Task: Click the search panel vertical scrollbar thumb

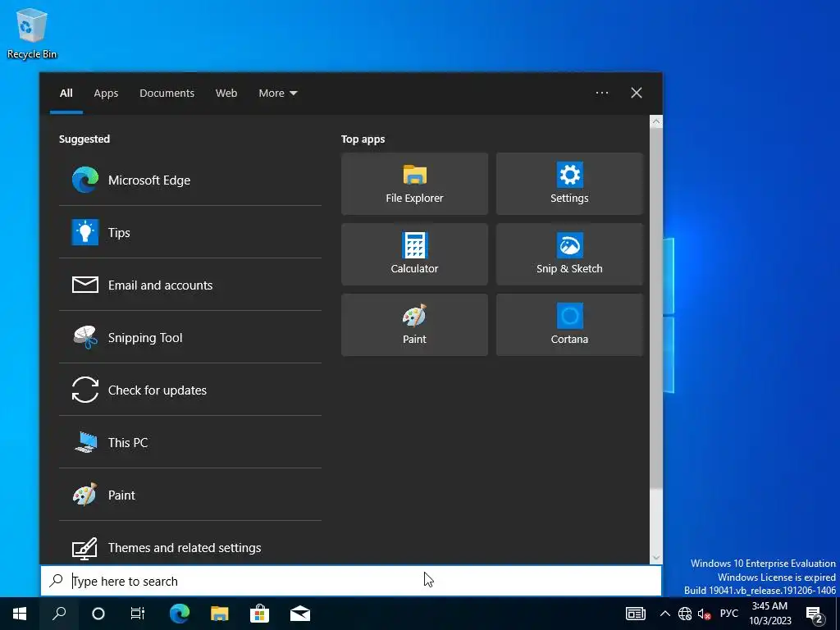Action: pyautogui.click(x=655, y=308)
